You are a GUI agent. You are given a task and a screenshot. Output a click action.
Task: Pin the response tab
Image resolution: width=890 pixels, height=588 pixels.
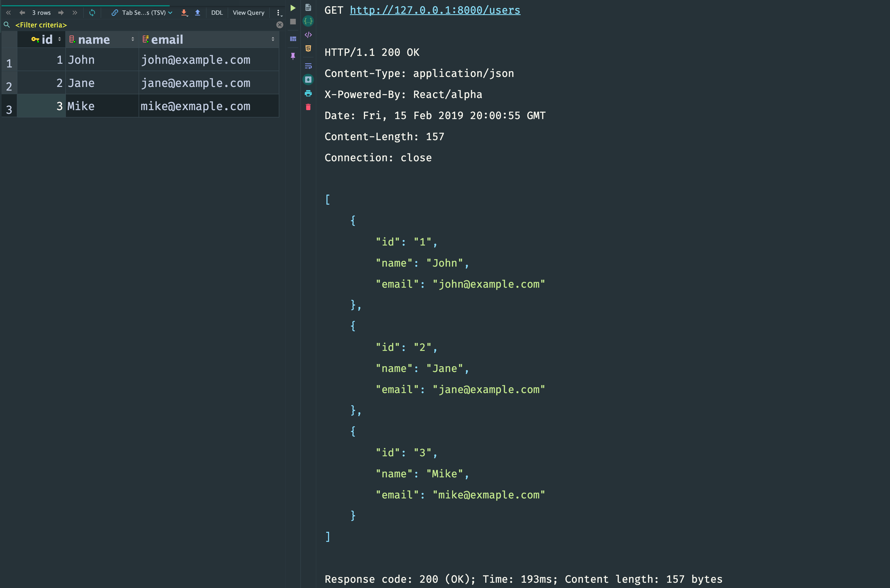293,56
